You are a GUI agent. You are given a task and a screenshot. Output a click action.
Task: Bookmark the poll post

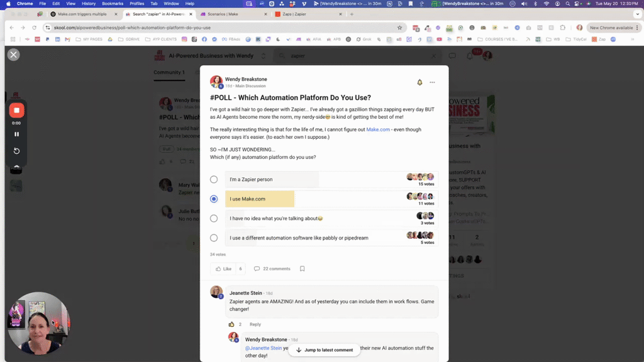tap(303, 269)
